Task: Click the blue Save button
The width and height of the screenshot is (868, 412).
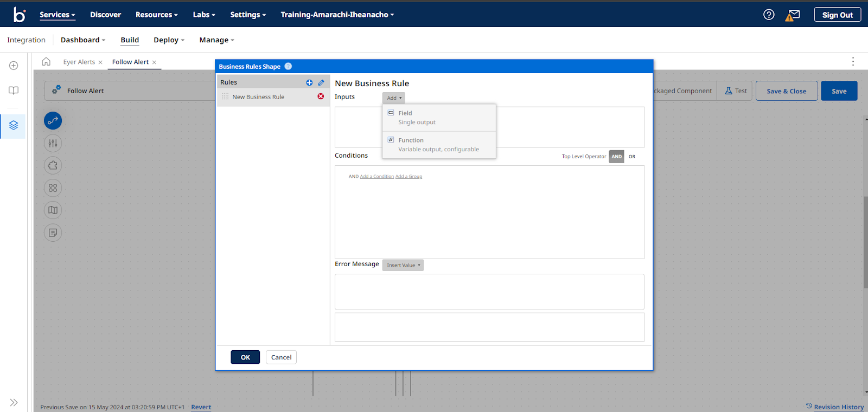Action: tap(839, 91)
